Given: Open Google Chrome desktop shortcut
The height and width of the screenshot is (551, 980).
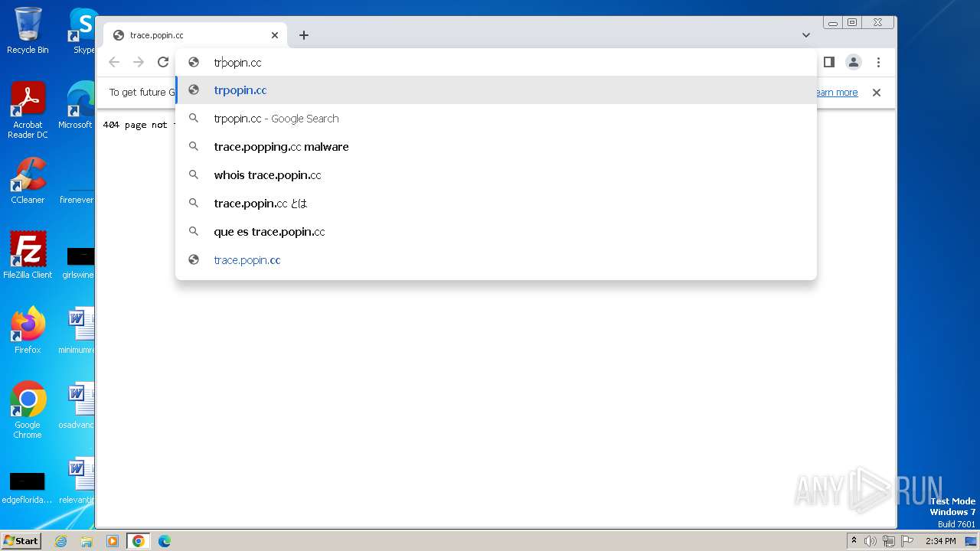Looking at the screenshot, I should [28, 411].
